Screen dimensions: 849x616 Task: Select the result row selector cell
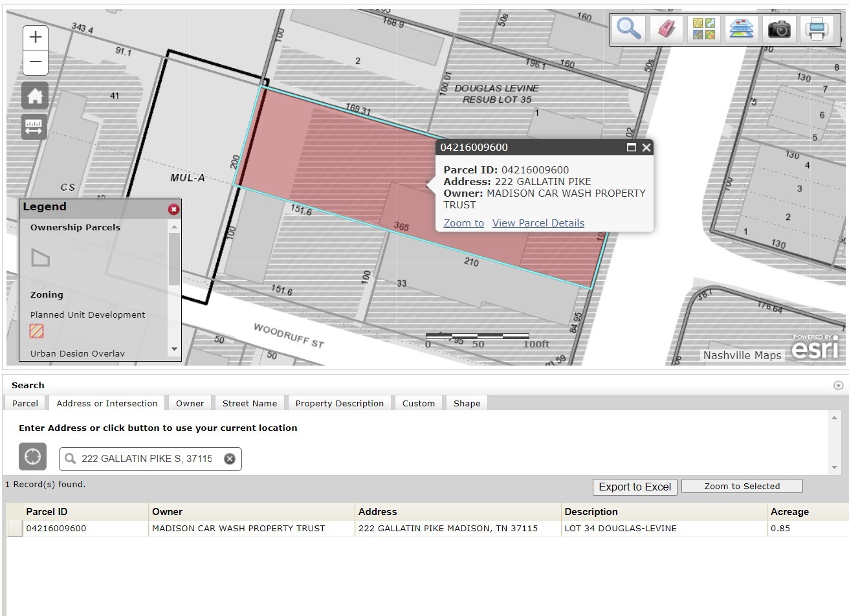point(14,528)
